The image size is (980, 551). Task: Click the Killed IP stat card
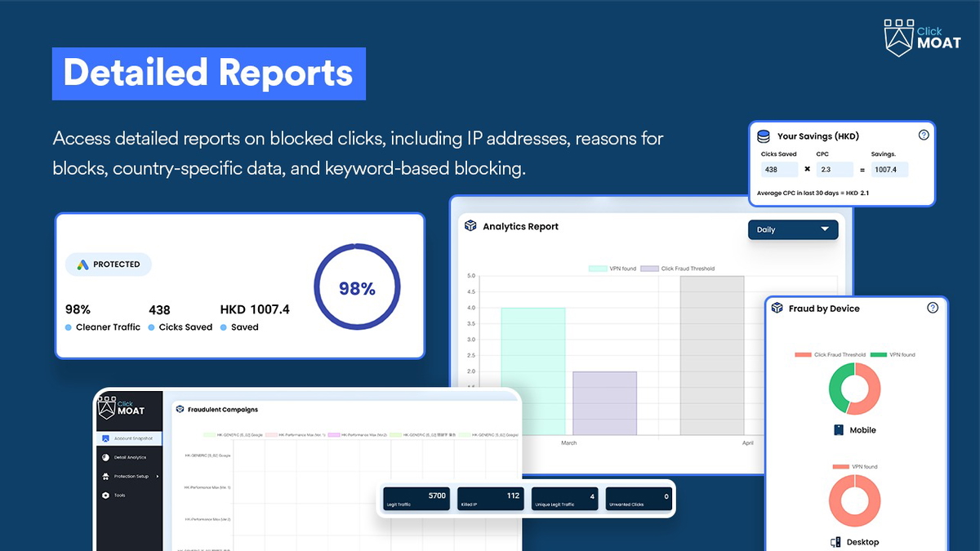[490, 497]
